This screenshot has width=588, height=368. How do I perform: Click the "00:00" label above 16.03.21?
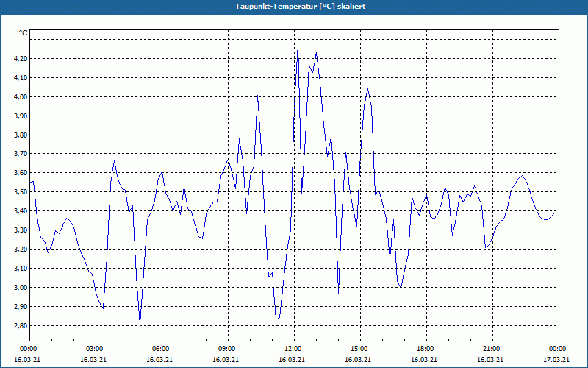tap(29, 349)
